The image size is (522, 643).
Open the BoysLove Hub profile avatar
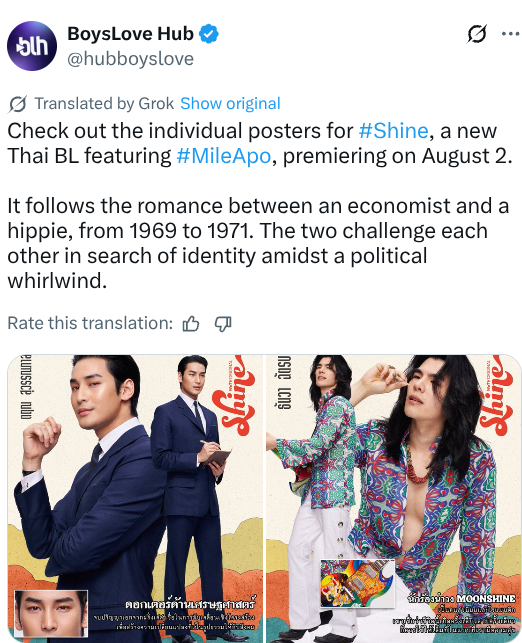[32, 46]
